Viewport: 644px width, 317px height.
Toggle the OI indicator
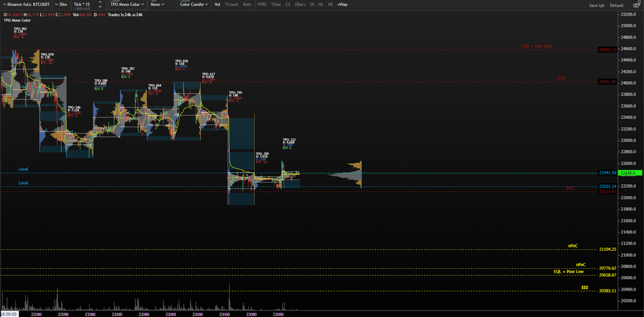pos(312,4)
